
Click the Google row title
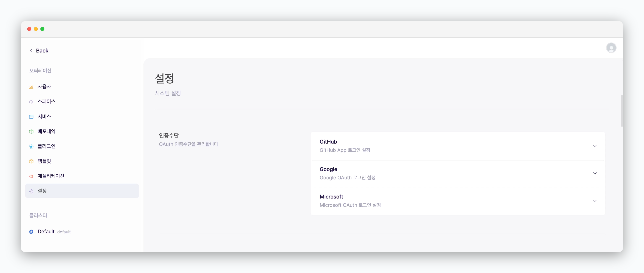(328, 169)
